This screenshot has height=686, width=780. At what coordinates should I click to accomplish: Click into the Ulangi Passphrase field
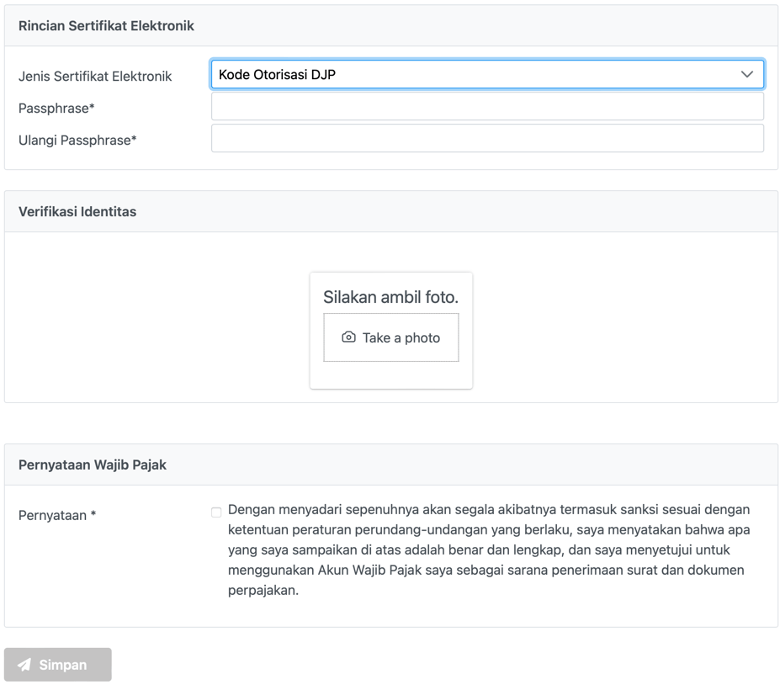pos(487,139)
